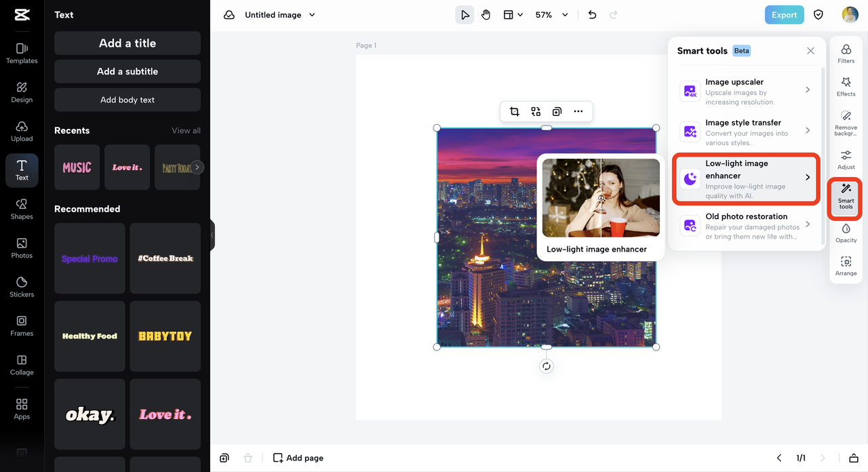Viewport: 868px width, 472px height.
Task: Open the Arrange panel
Action: coord(846,267)
